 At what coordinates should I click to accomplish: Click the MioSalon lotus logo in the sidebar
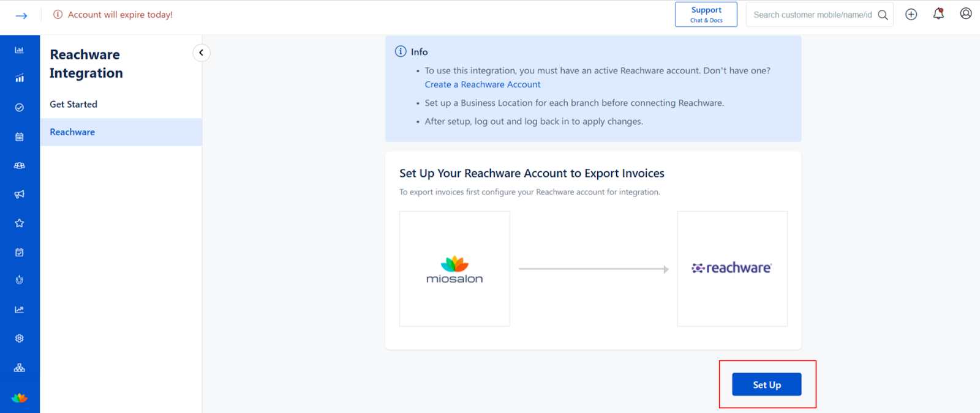[x=20, y=398]
